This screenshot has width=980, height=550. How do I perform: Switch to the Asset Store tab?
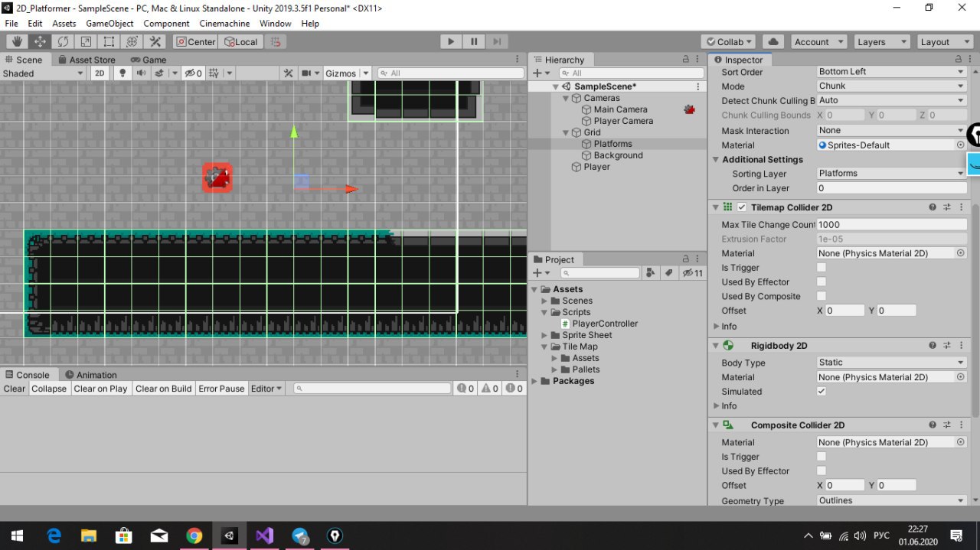[87, 60]
